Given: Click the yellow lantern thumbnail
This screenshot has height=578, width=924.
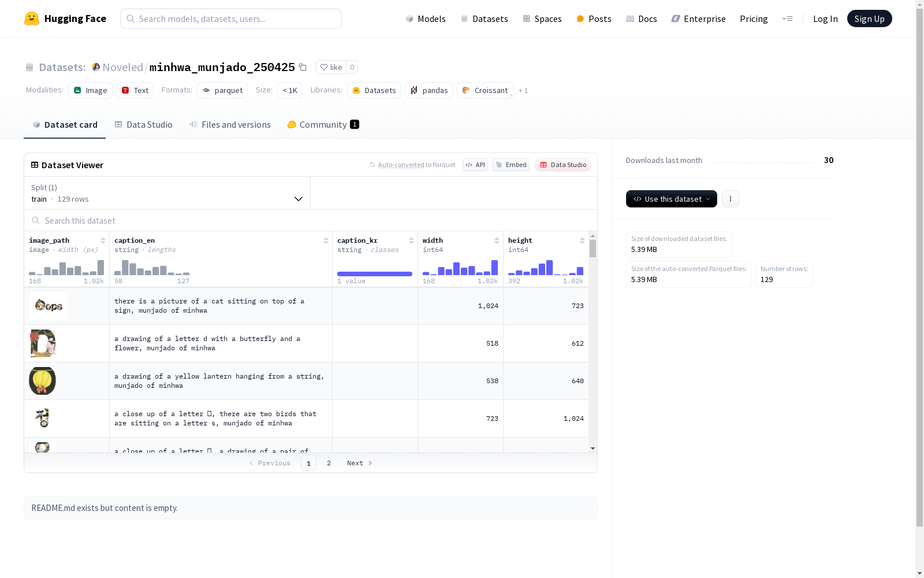Looking at the screenshot, I should pyautogui.click(x=43, y=381).
